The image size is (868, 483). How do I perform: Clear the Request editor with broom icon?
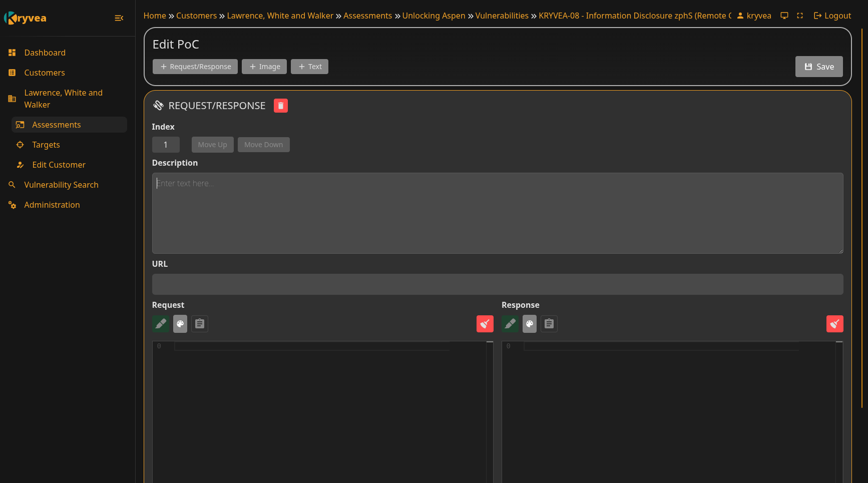(x=485, y=324)
